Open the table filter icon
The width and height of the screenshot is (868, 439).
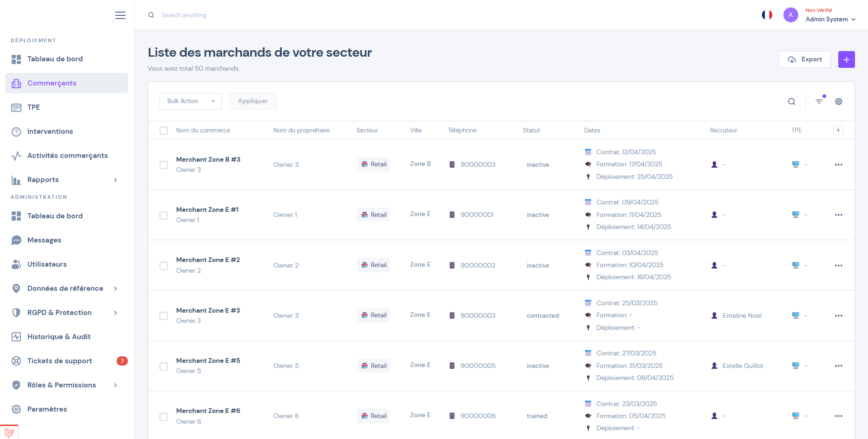(819, 101)
